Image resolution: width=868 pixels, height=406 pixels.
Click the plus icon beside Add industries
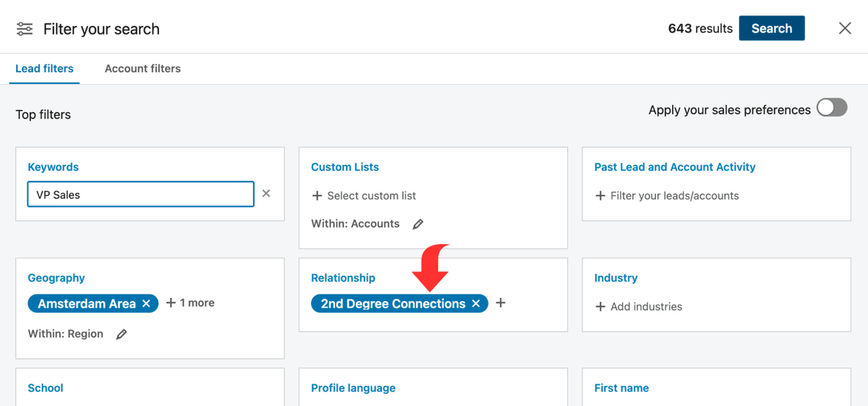[600, 307]
